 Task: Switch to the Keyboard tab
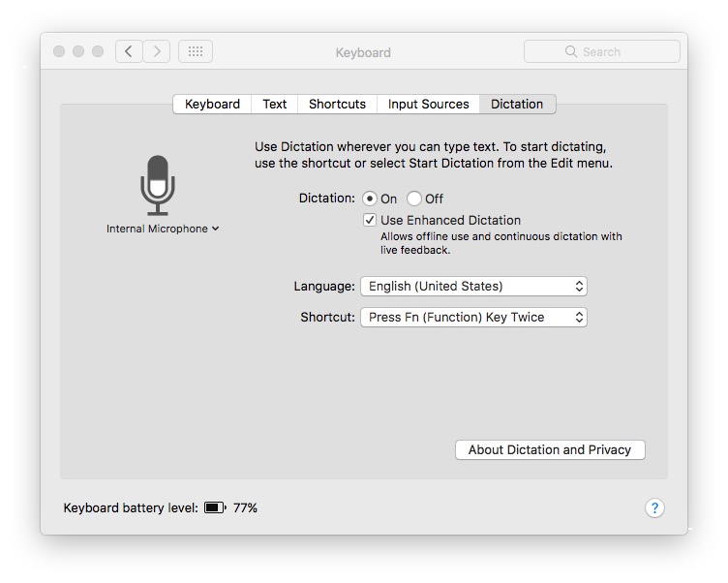pos(212,104)
